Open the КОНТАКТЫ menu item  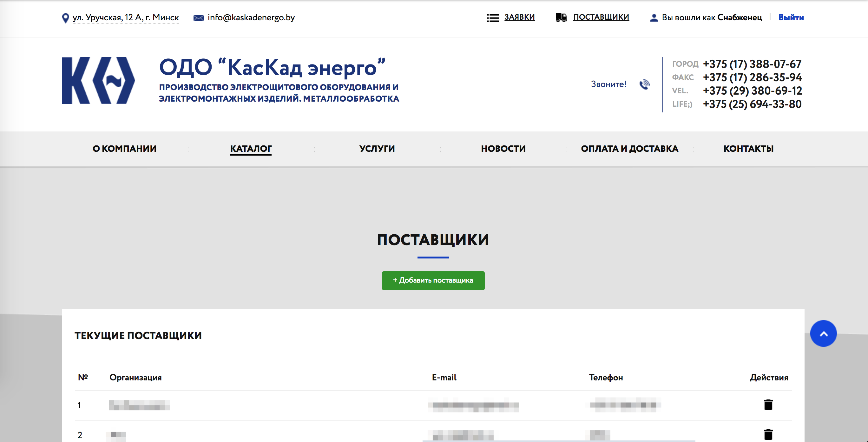(x=748, y=149)
